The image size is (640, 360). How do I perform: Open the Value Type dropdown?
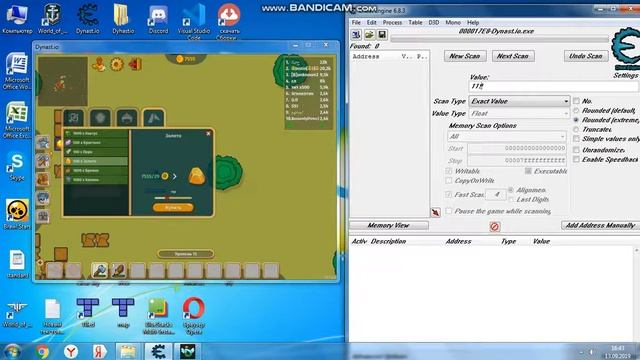519,113
